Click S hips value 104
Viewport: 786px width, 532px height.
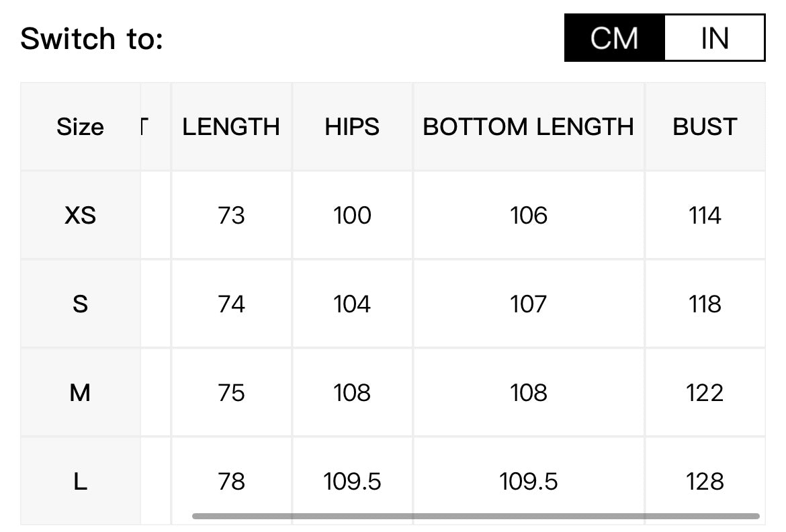pyautogui.click(x=352, y=304)
